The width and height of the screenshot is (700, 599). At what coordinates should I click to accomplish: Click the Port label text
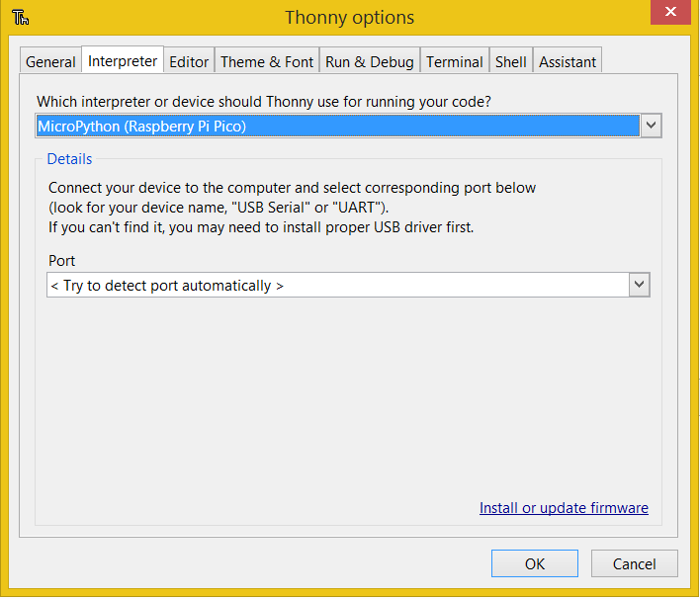tap(61, 260)
